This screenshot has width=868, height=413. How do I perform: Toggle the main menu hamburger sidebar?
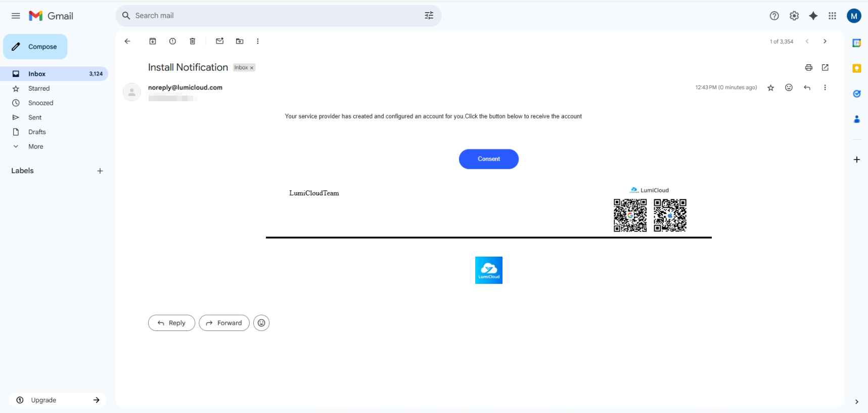coord(16,16)
